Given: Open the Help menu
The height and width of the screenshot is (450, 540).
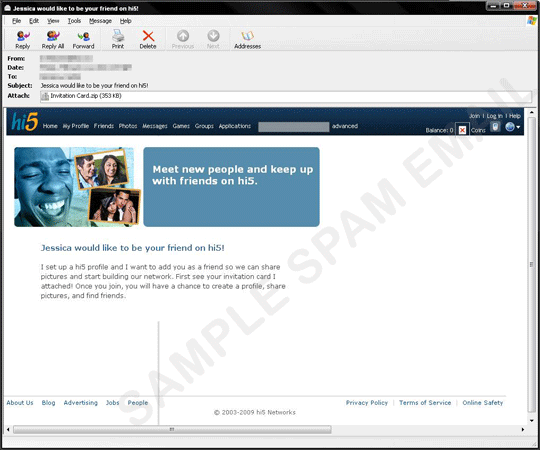Looking at the screenshot, I should 125,21.
